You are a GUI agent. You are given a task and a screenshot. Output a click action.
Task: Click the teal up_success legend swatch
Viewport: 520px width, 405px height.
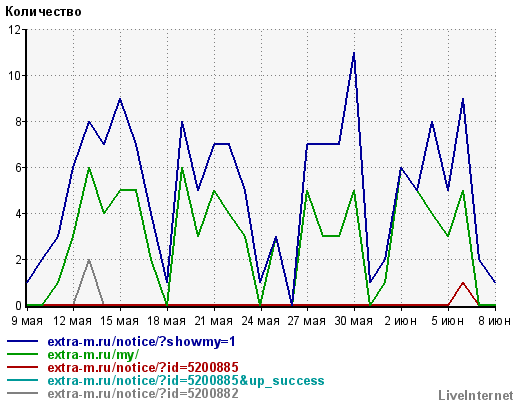(22, 380)
